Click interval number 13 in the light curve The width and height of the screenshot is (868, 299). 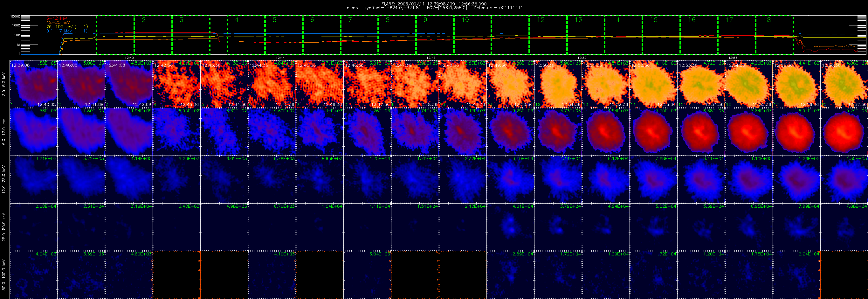578,20
